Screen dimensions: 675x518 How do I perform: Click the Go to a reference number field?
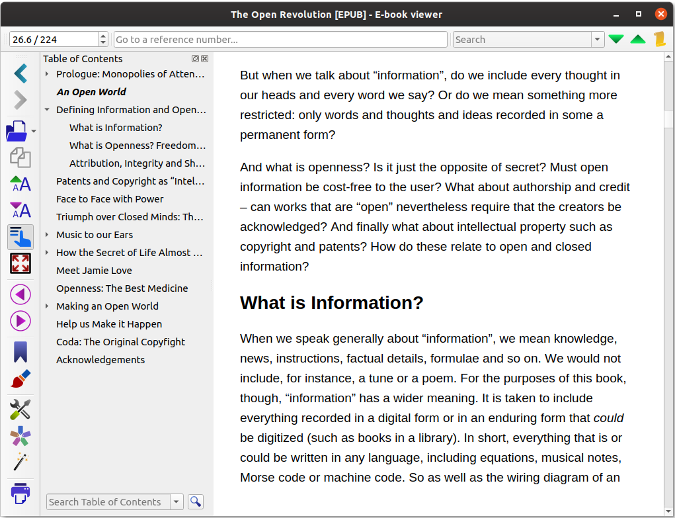point(279,39)
